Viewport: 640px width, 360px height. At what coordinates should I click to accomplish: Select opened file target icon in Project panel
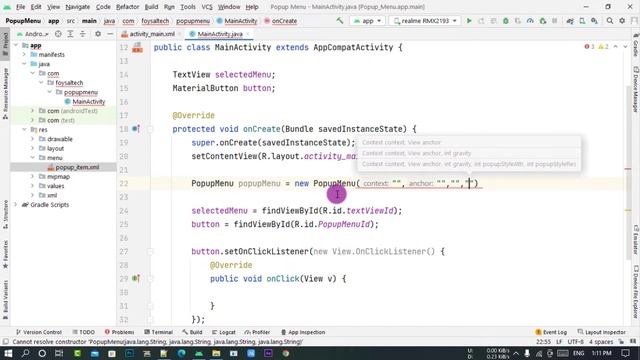pos(58,34)
